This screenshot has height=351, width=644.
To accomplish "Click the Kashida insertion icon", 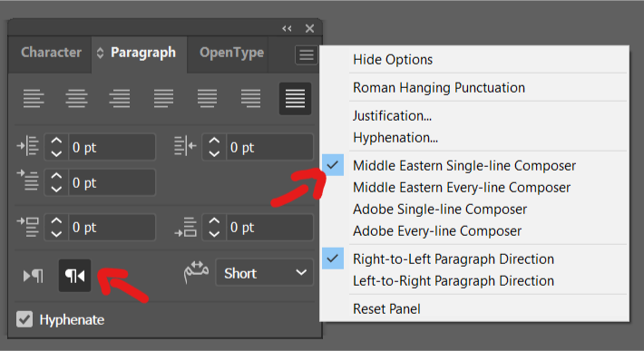I will coord(196,272).
